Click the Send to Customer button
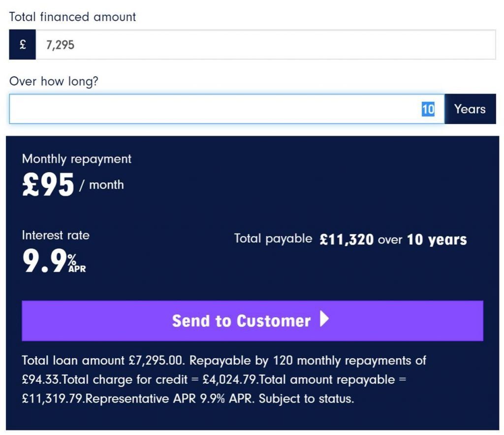504x435 pixels. pyautogui.click(x=252, y=320)
